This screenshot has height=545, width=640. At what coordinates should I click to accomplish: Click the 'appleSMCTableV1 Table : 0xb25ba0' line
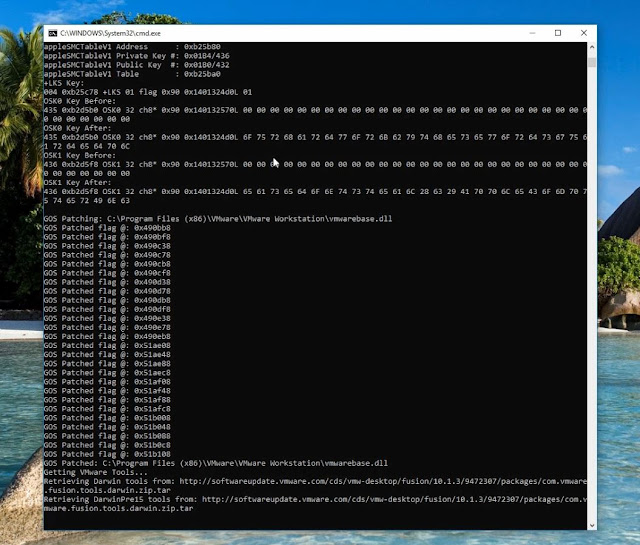point(132,74)
